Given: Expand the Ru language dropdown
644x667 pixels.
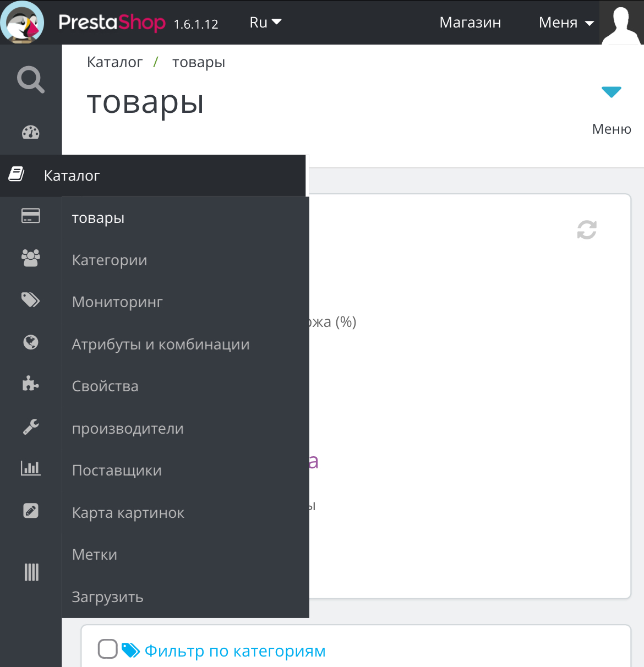Looking at the screenshot, I should (x=265, y=23).
